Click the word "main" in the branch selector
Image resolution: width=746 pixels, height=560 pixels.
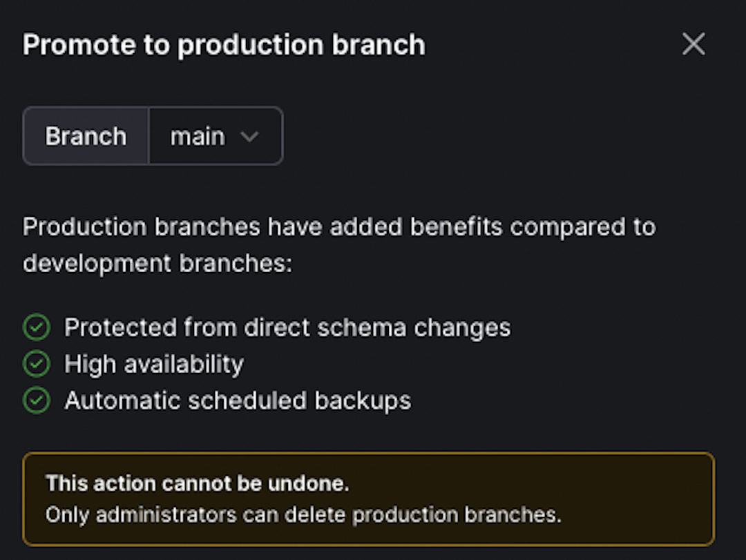click(198, 136)
